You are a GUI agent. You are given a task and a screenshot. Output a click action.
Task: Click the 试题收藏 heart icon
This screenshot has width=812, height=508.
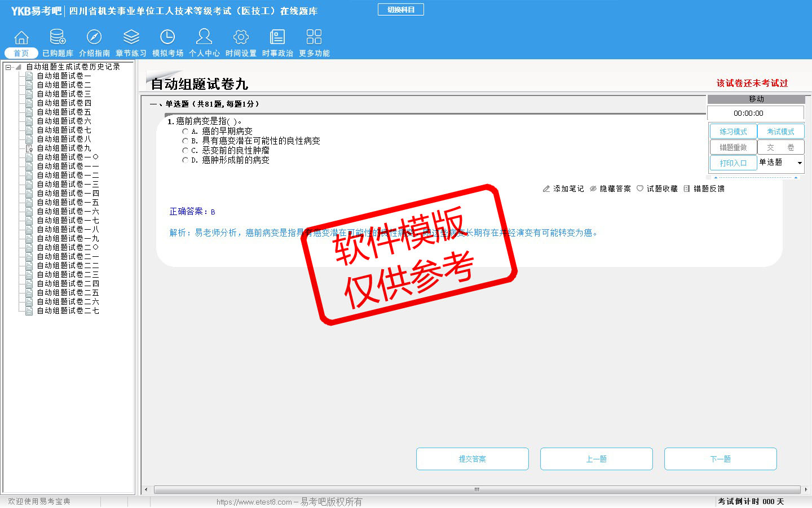pos(640,189)
